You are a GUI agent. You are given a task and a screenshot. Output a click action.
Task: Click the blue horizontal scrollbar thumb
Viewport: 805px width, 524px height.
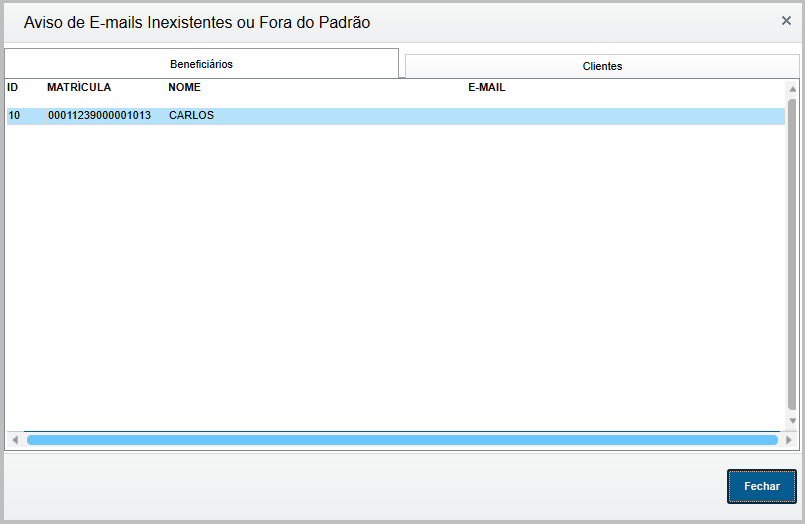(400, 440)
